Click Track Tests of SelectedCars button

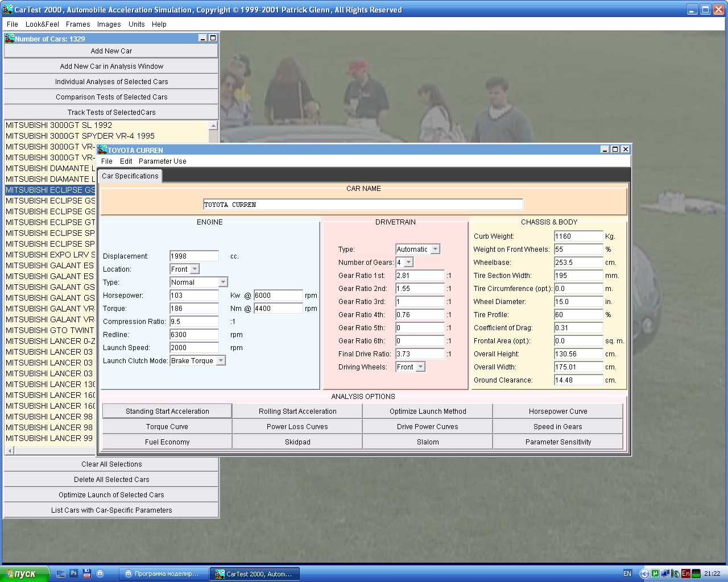pos(111,112)
